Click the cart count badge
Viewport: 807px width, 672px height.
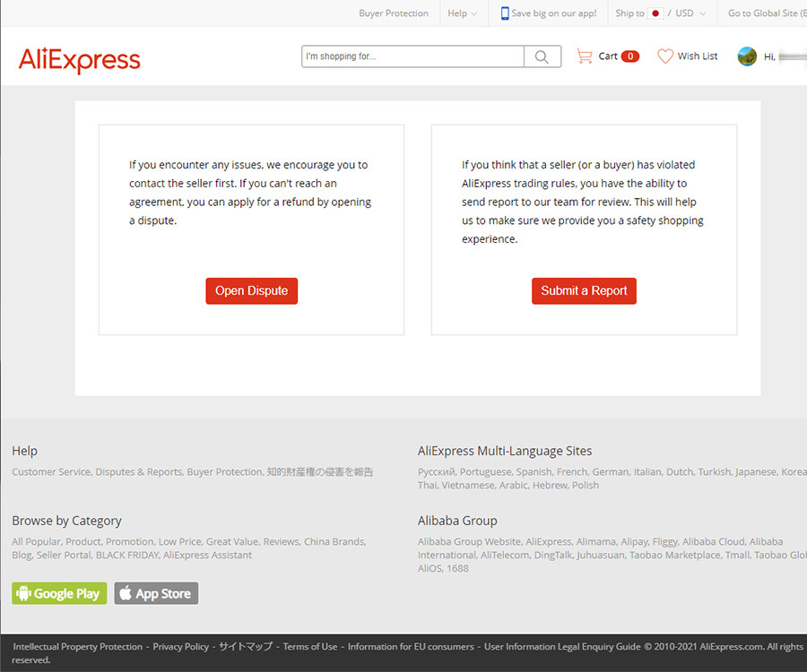tap(630, 56)
